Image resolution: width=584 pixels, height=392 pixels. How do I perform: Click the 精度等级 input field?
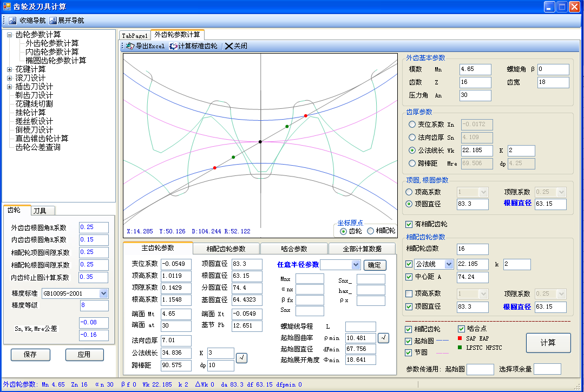click(94, 305)
